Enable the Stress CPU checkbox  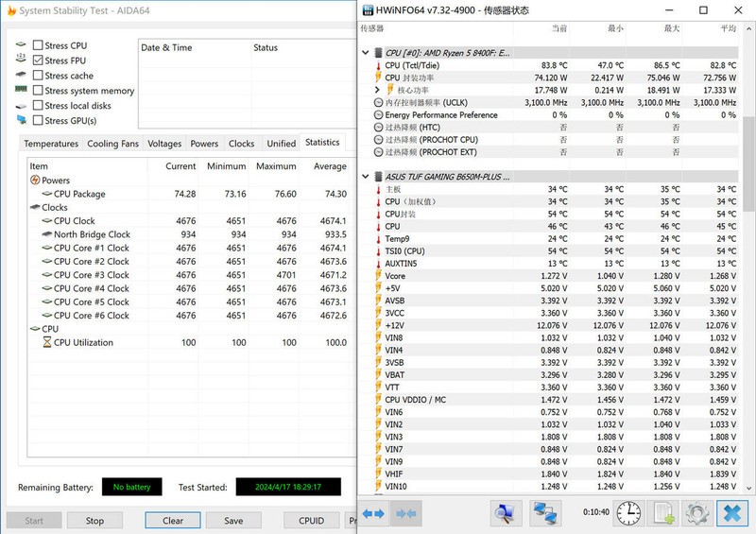(x=38, y=45)
